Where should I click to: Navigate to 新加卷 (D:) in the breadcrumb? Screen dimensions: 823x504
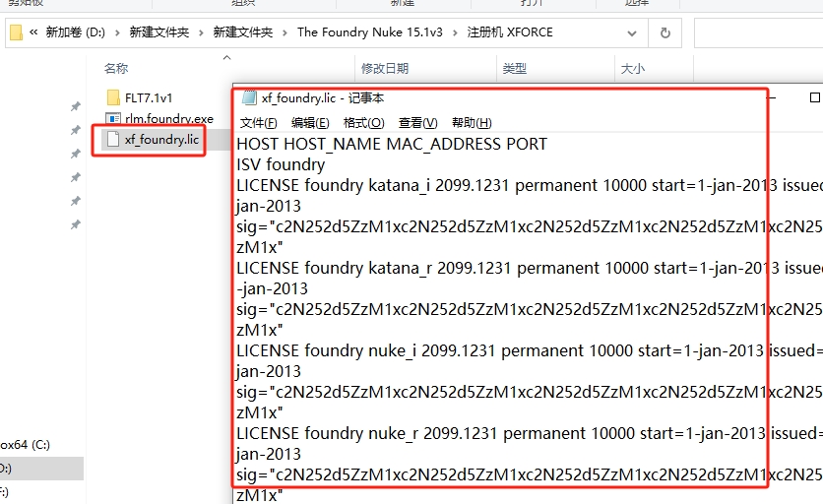[x=76, y=32]
